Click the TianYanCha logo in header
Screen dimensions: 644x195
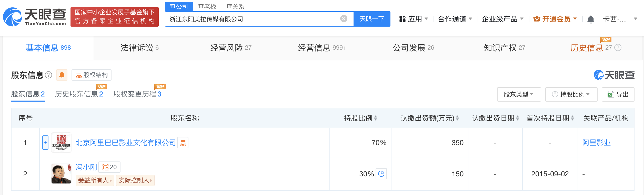(34, 17)
